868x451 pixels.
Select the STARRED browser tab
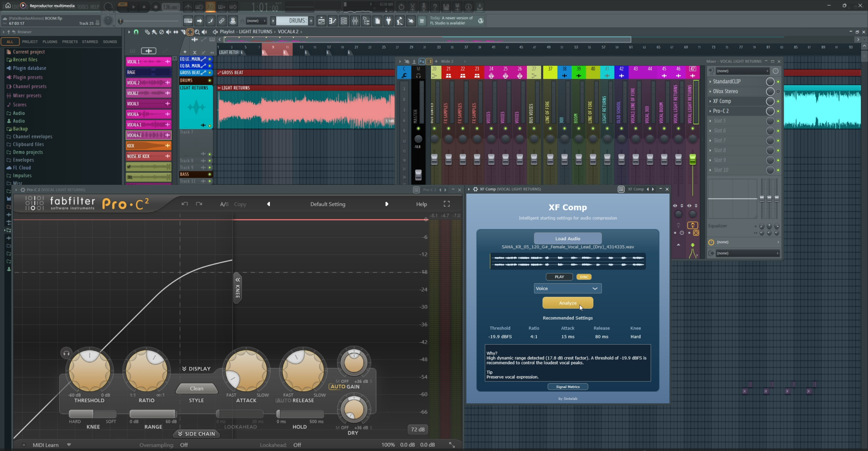[90, 42]
